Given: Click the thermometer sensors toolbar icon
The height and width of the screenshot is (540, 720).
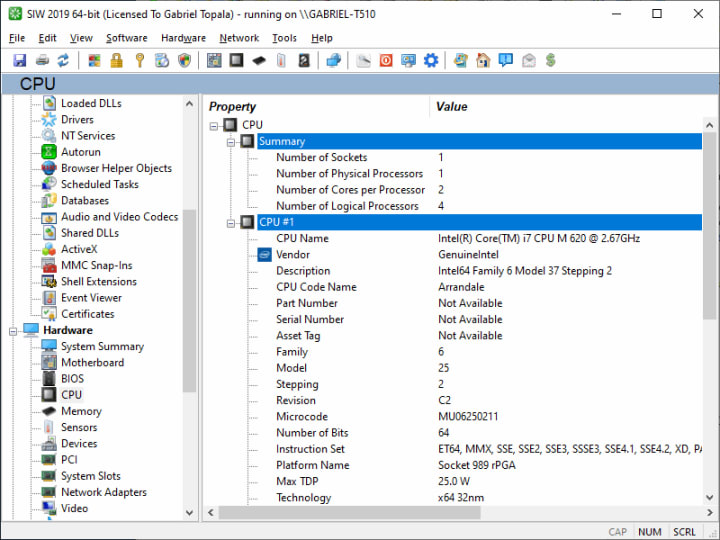Looking at the screenshot, I should (x=281, y=60).
